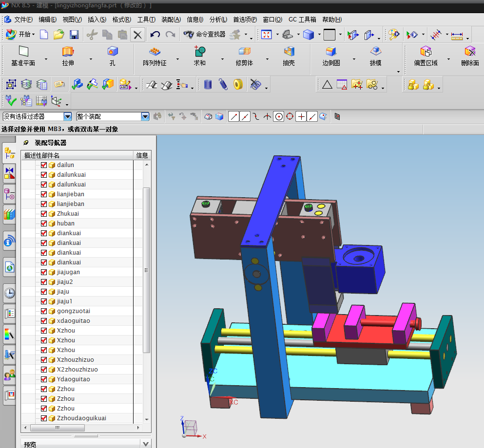Viewport: 484px width, 448px height.
Task: Select the Hole (孔) tool
Action: click(113, 56)
